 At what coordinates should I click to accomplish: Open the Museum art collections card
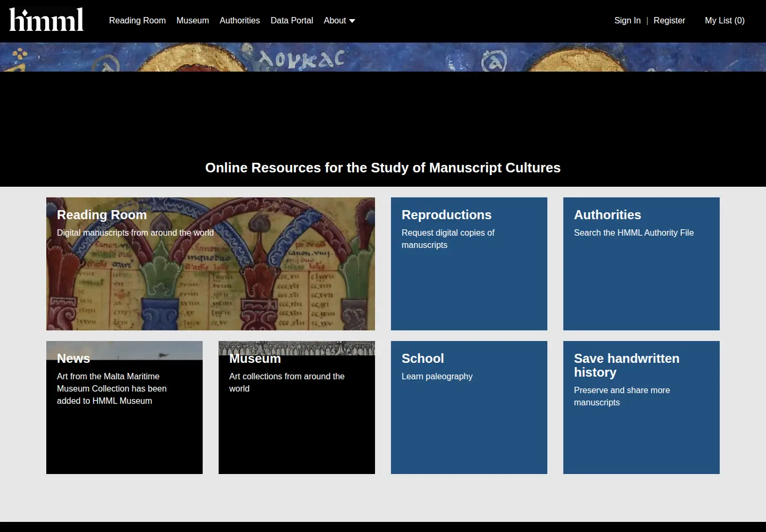pyautogui.click(x=297, y=408)
